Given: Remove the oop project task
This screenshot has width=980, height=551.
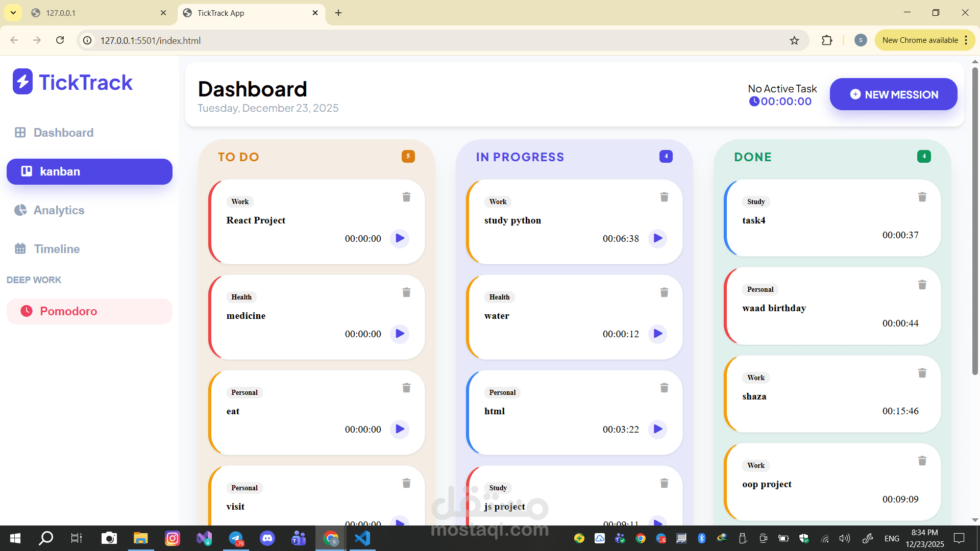Looking at the screenshot, I should pyautogui.click(x=922, y=461).
